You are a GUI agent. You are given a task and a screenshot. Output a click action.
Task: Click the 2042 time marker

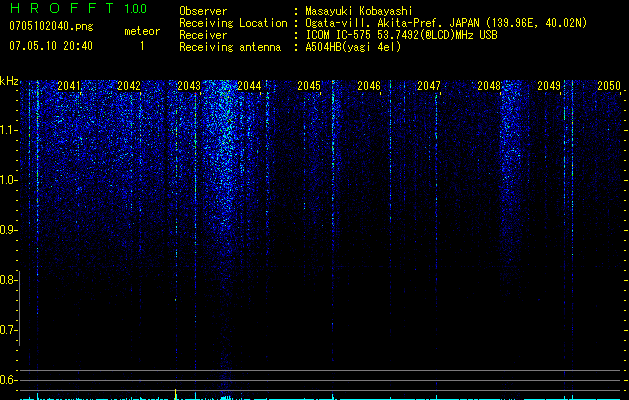pyautogui.click(x=129, y=86)
